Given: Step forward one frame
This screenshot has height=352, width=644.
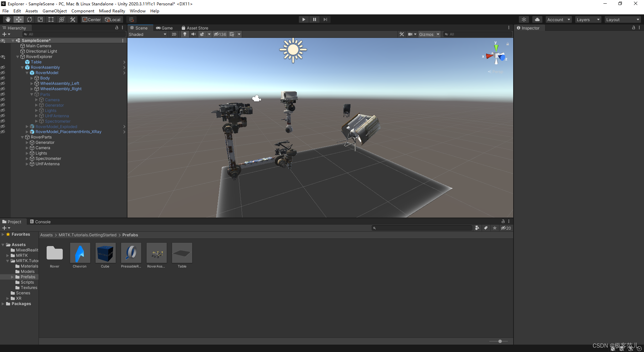Looking at the screenshot, I should (325, 19).
